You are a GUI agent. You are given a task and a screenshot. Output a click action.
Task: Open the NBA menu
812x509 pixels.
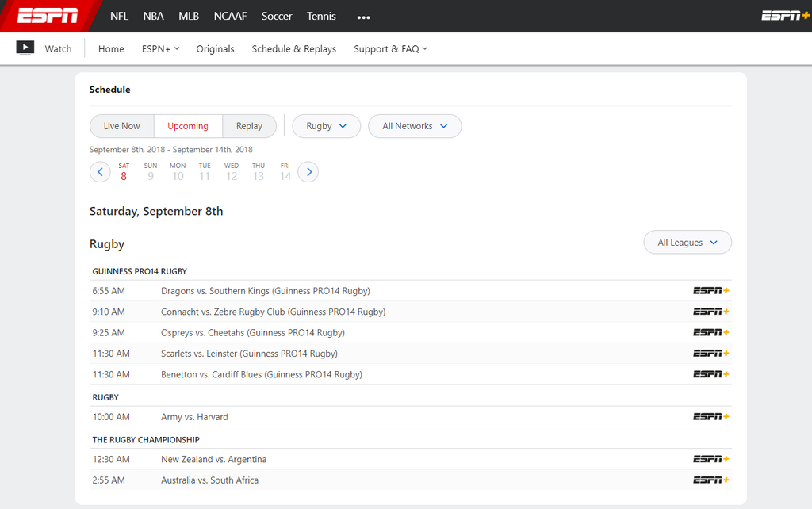pos(153,16)
